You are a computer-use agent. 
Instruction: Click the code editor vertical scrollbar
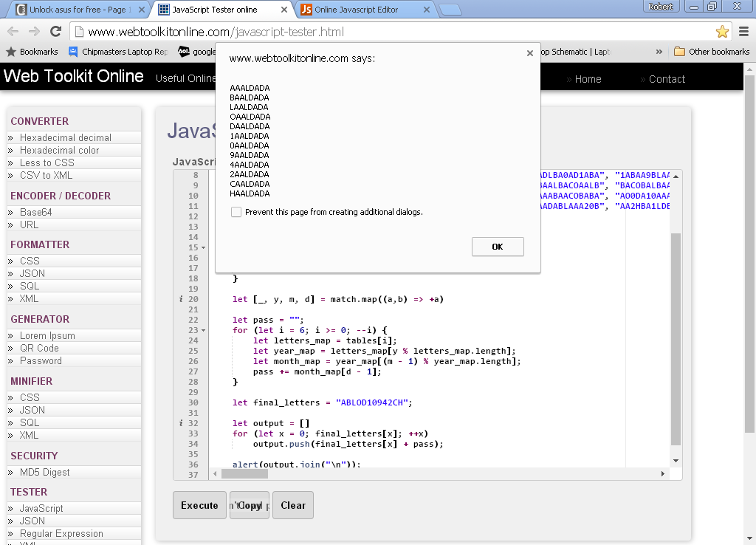(x=676, y=340)
